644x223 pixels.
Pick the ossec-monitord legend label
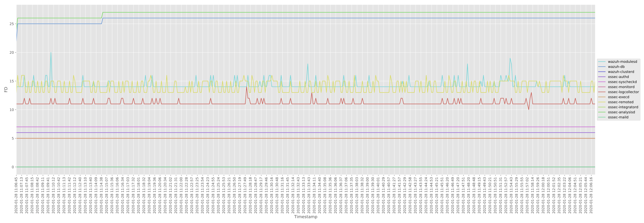(621, 87)
